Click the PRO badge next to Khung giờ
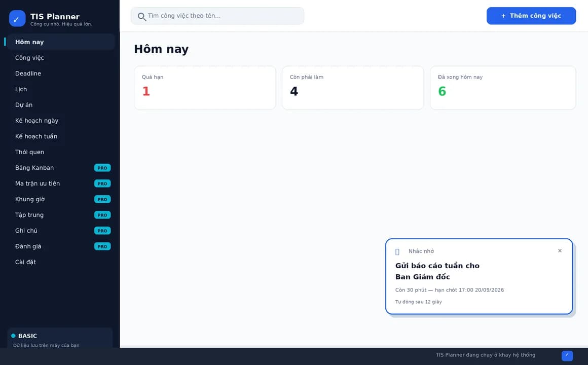588x365 pixels. 102,200
